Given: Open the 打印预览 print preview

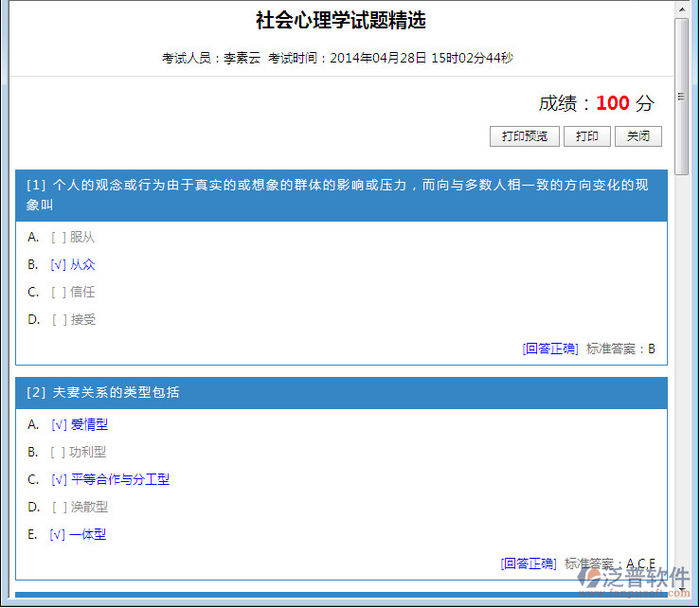Looking at the screenshot, I should [x=524, y=136].
